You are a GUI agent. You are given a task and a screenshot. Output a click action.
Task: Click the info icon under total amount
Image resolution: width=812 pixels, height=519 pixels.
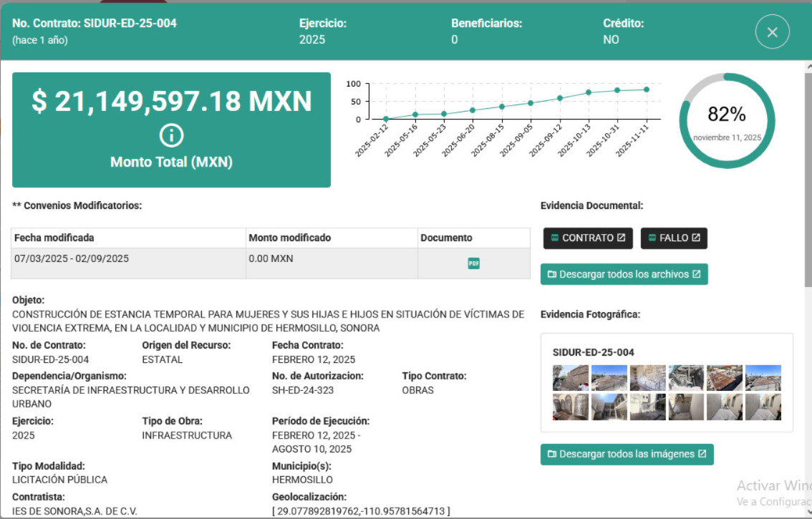(172, 135)
